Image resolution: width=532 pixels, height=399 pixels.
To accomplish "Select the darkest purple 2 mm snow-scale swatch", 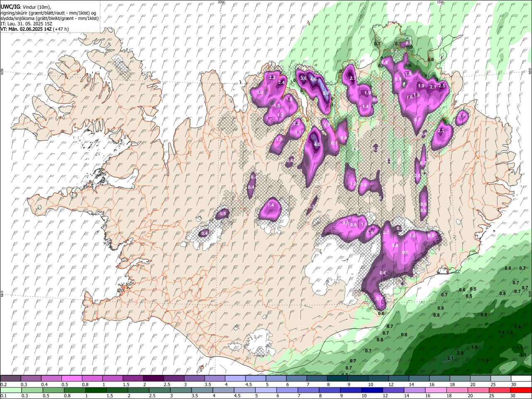I will coord(153,378).
